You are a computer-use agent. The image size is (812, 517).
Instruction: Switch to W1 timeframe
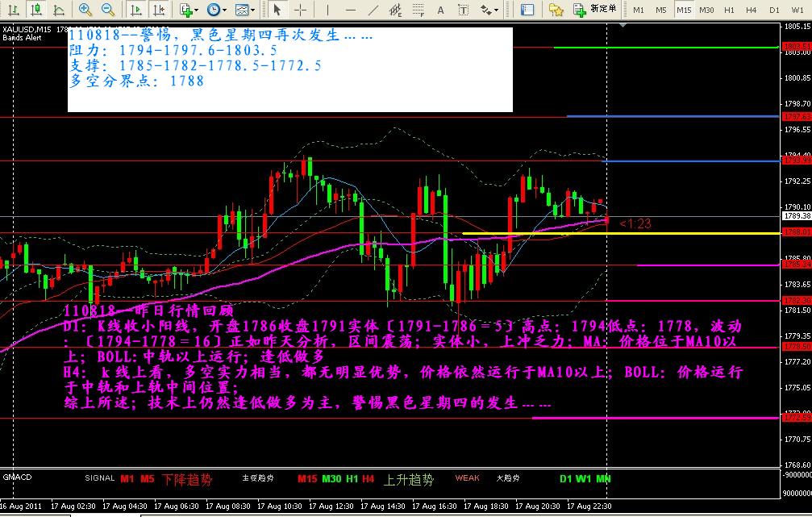pos(797,10)
